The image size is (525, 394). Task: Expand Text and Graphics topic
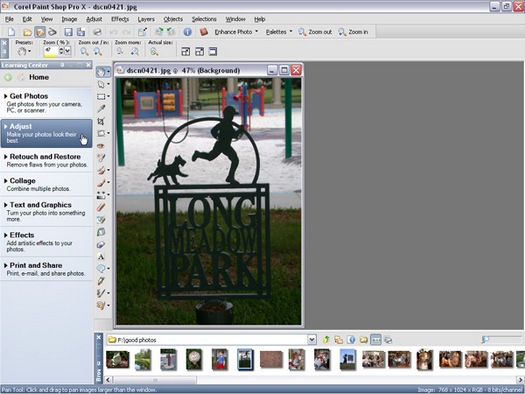(46, 211)
